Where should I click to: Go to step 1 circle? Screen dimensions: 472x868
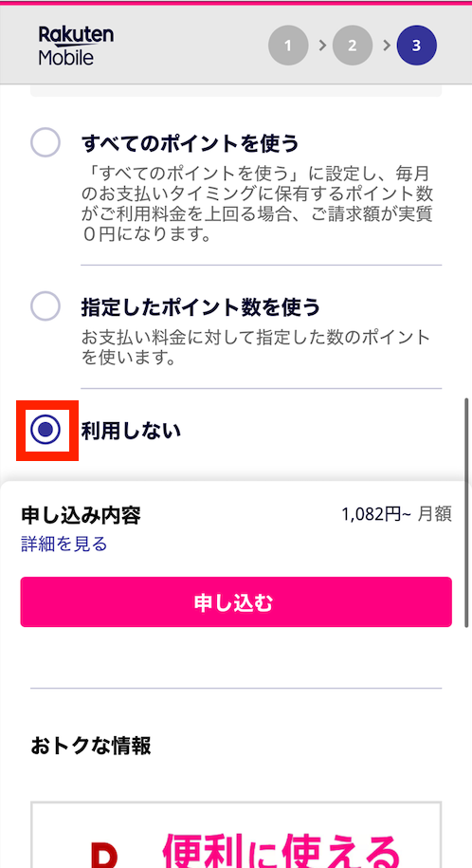288,46
